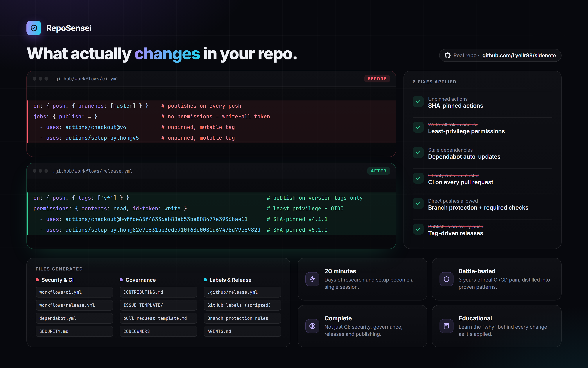The image size is (588, 368).
Task: Select the GitHub labels (scripted) chip
Action: [242, 305]
